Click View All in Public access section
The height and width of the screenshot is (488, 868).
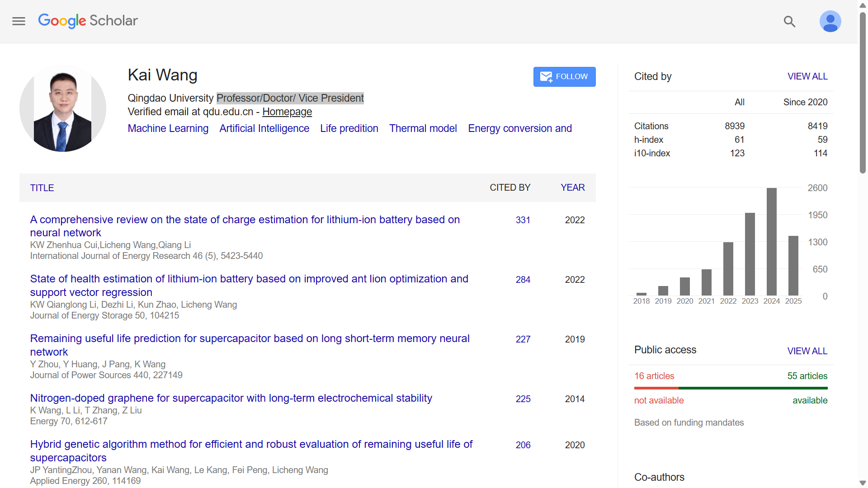tap(807, 351)
